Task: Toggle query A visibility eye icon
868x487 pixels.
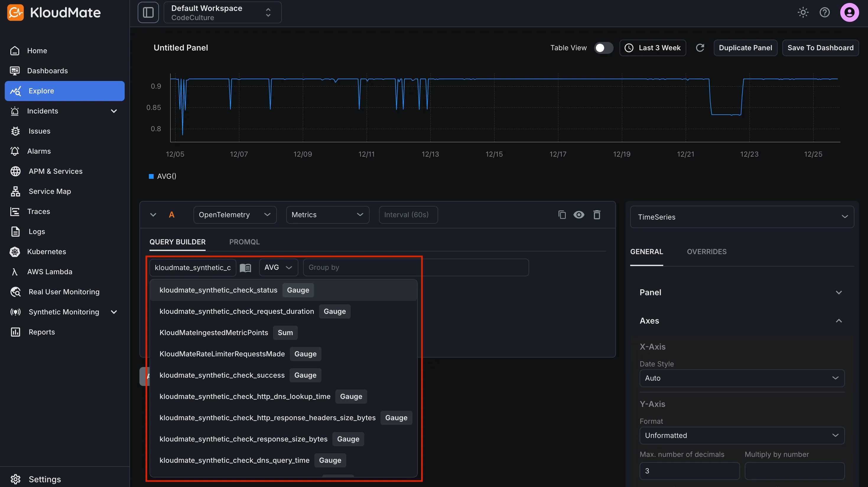Action: tap(579, 215)
